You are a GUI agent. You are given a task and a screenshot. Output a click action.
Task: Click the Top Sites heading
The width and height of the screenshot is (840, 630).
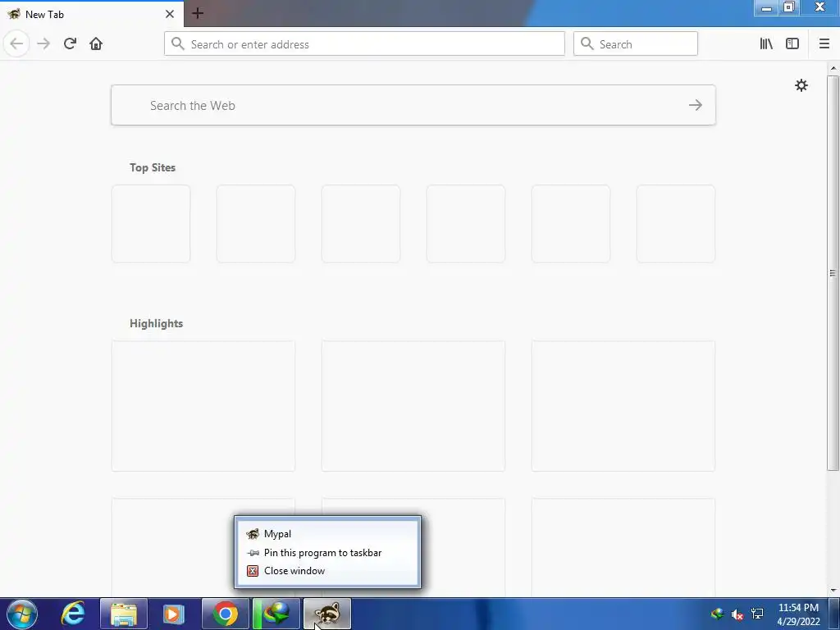click(x=152, y=167)
